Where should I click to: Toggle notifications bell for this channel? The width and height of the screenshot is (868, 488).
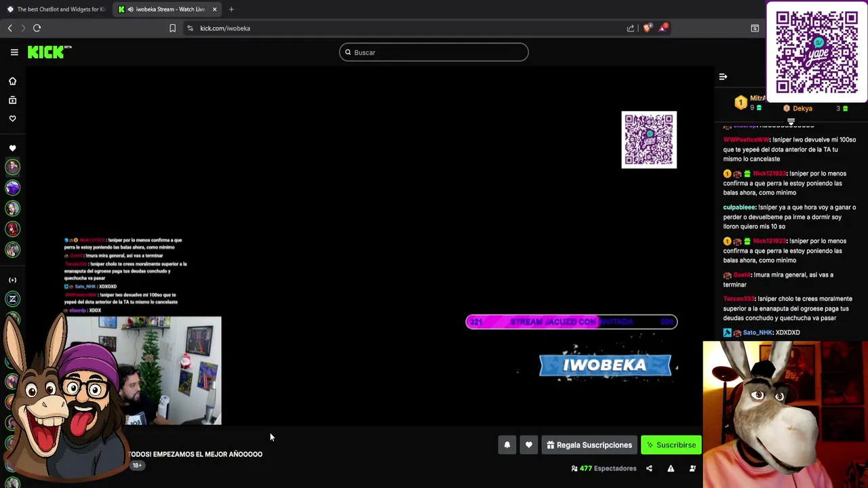pos(507,445)
